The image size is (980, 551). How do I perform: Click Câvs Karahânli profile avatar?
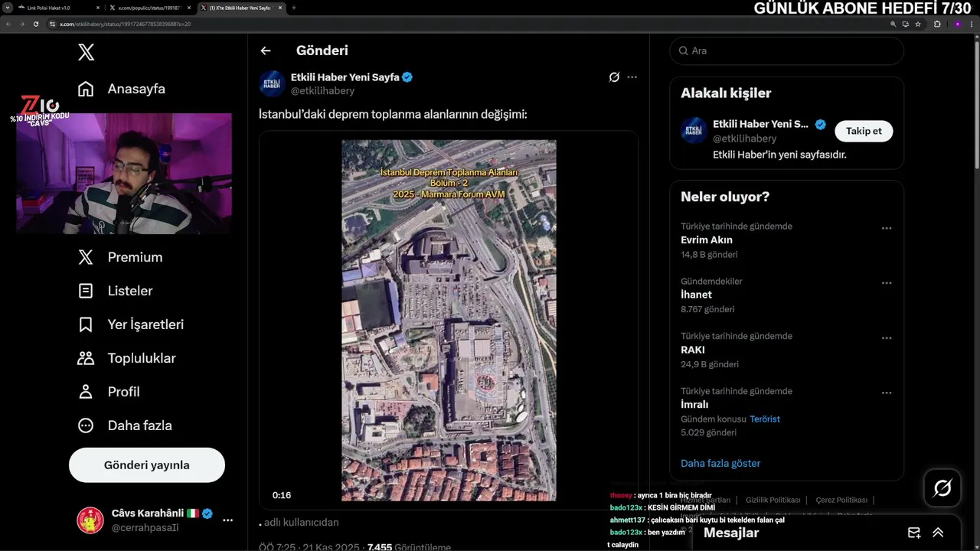pyautogui.click(x=90, y=520)
